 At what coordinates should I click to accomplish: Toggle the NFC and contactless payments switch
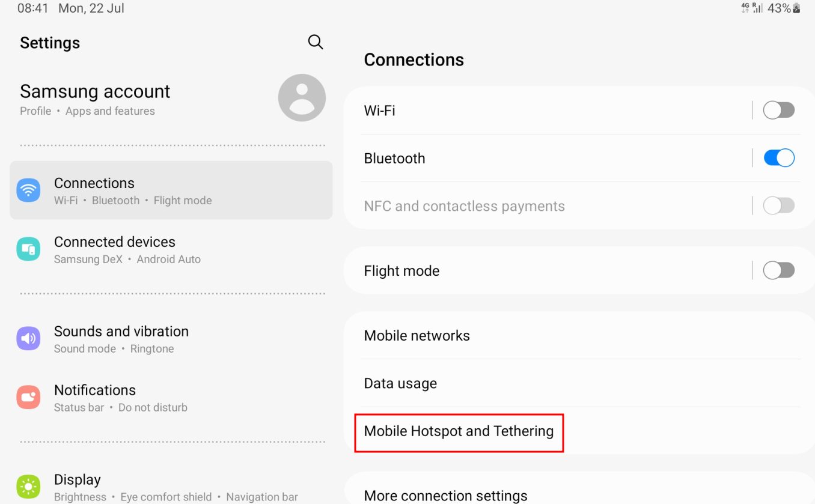tap(778, 206)
